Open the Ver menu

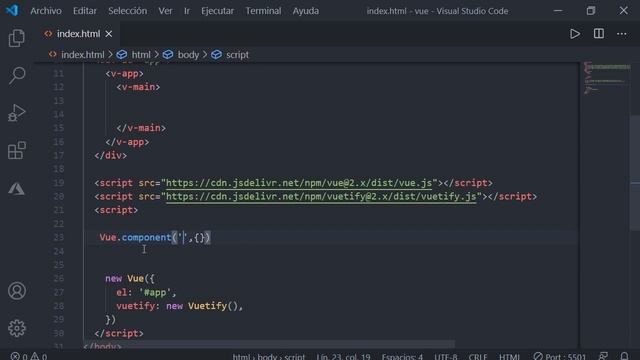click(x=165, y=11)
